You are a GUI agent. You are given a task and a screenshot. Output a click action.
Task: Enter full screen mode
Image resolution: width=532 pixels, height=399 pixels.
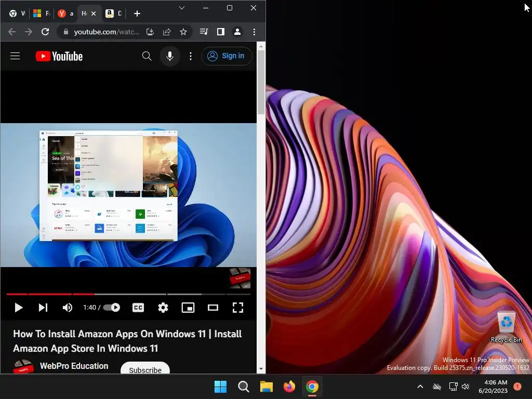[x=238, y=308]
